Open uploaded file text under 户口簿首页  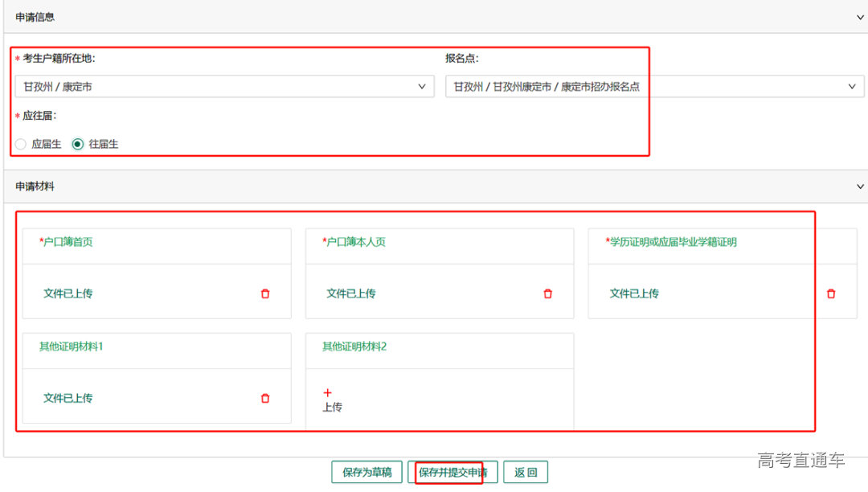tap(68, 294)
